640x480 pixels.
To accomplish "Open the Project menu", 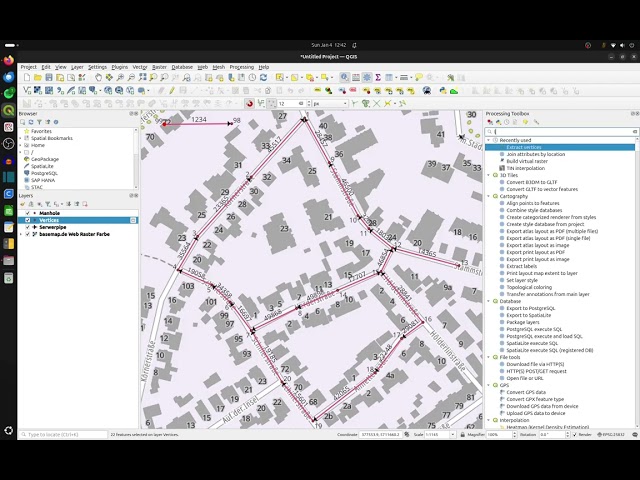I will [x=29, y=67].
